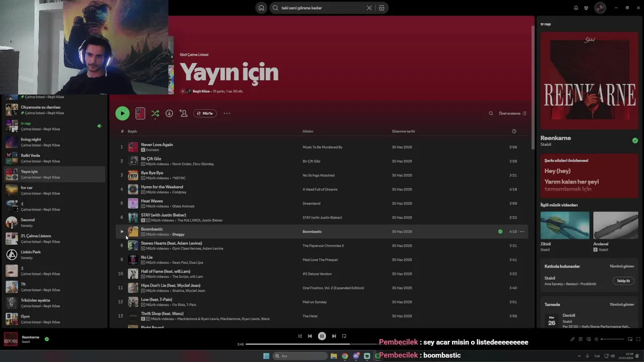Open the Belki Veda playlist

[x=54, y=158]
